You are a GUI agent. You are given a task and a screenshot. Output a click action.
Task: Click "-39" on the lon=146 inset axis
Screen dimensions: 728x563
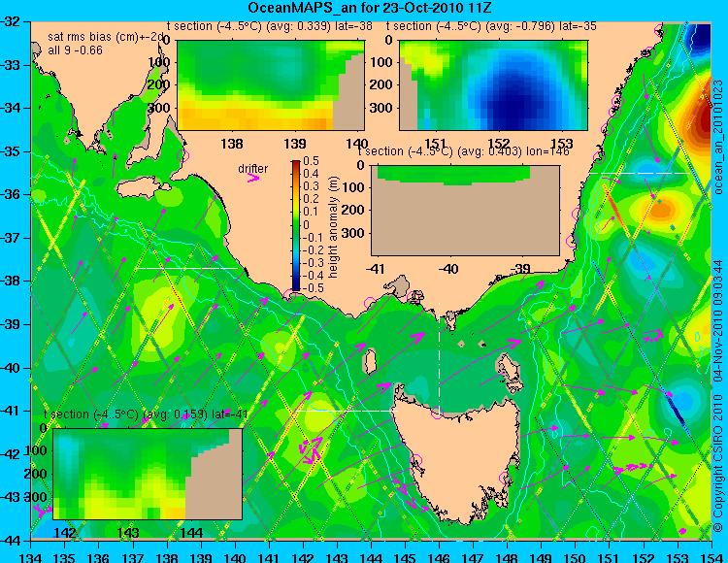(x=520, y=268)
